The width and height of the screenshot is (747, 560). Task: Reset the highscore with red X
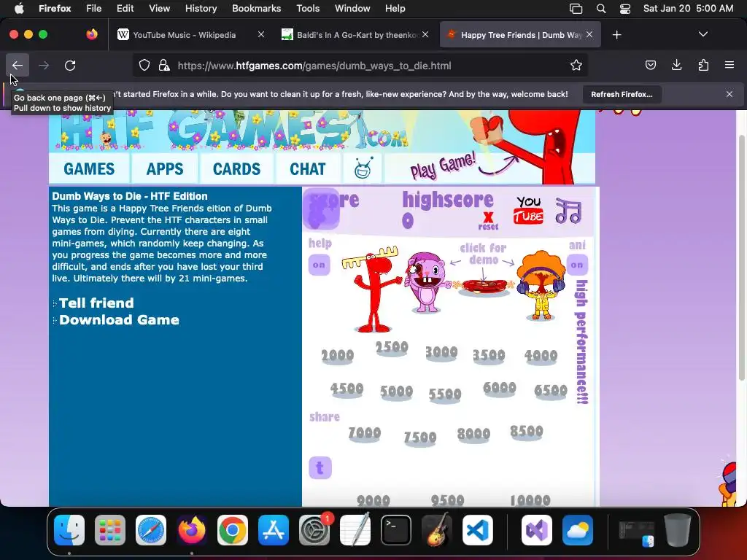488,221
